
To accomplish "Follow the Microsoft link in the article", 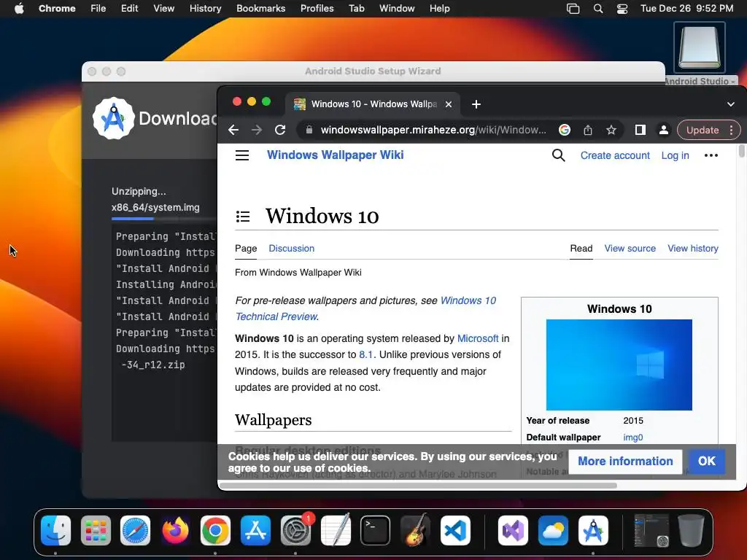I will point(478,338).
